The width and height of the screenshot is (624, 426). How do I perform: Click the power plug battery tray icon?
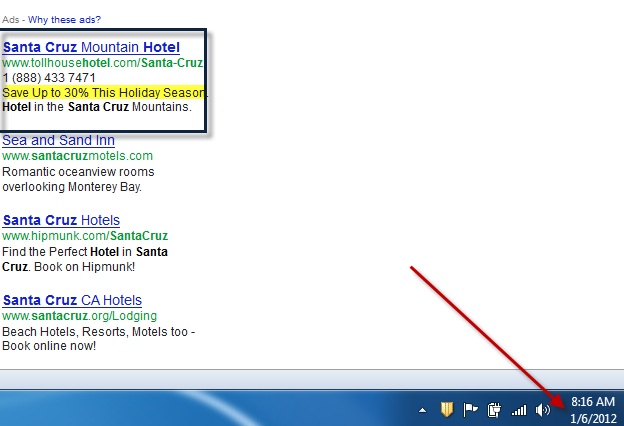[x=494, y=410]
